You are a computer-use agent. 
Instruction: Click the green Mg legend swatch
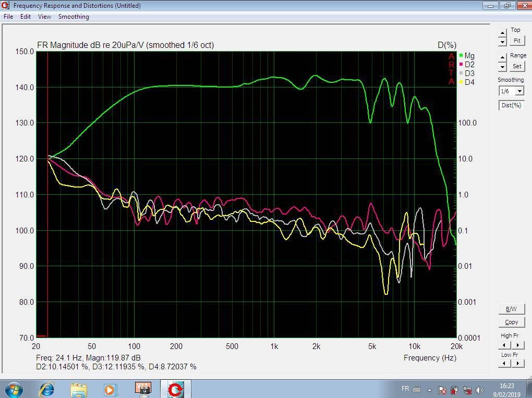click(461, 55)
